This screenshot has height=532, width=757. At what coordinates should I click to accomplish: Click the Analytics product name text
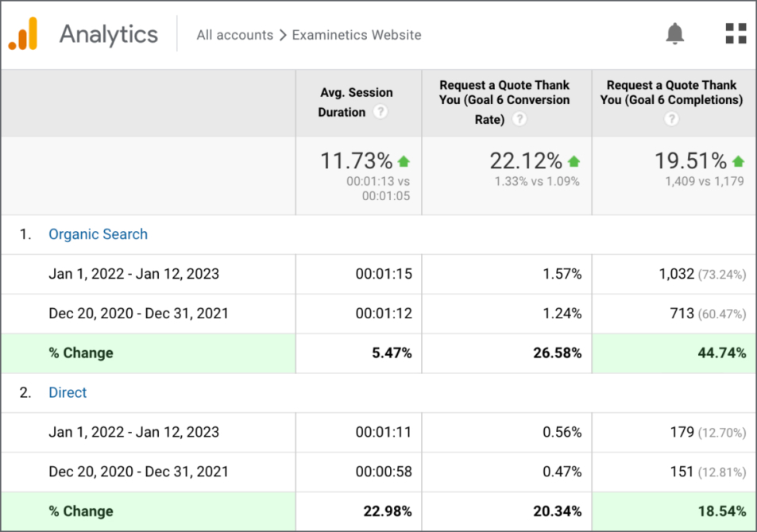coord(109,34)
